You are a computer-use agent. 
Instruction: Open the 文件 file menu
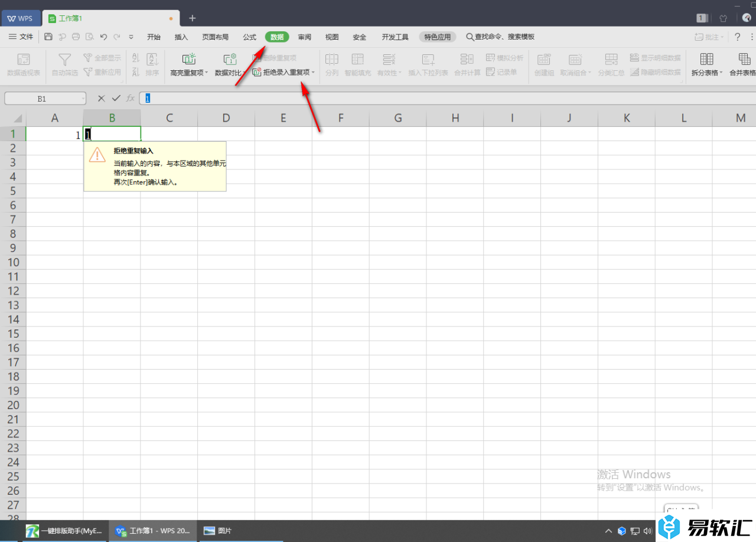tap(21, 37)
